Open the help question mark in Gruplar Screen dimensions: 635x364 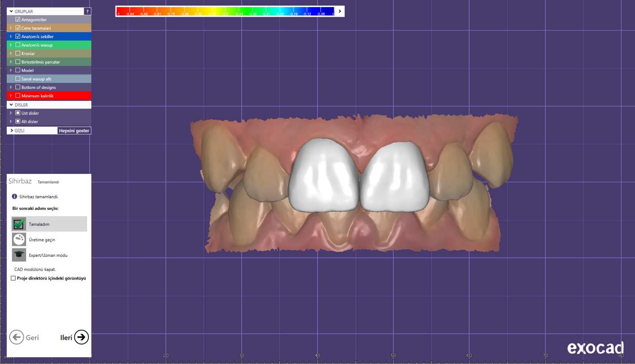(87, 12)
